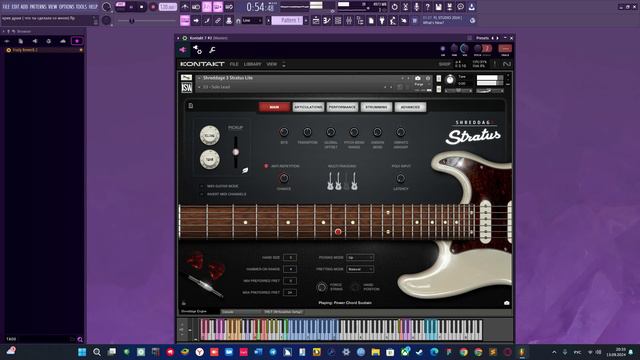Click the detailed settings gear icon in wrapper
This screenshot has width=640, height=360.
point(197,50)
